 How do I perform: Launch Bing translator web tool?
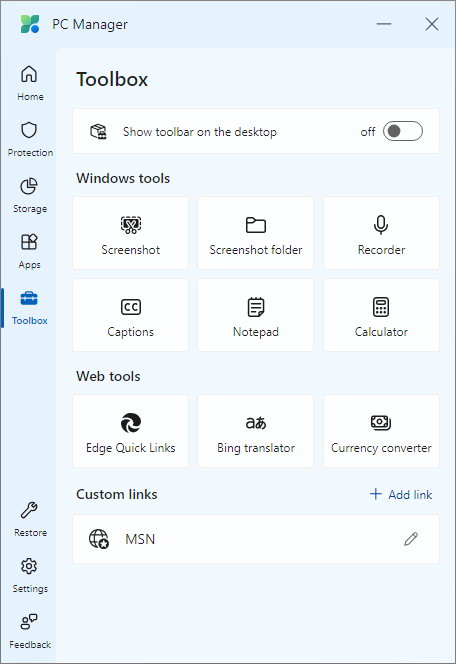pos(256,431)
